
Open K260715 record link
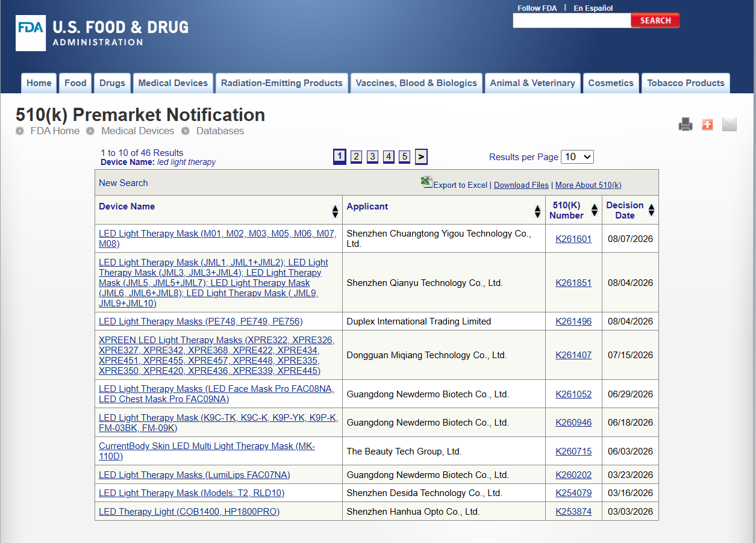click(573, 451)
